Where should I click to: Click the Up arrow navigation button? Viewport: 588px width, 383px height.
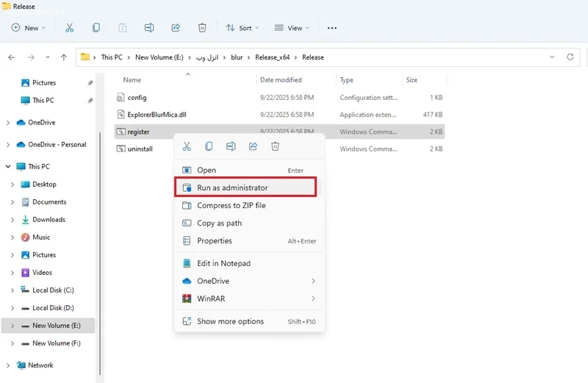pyautogui.click(x=64, y=57)
